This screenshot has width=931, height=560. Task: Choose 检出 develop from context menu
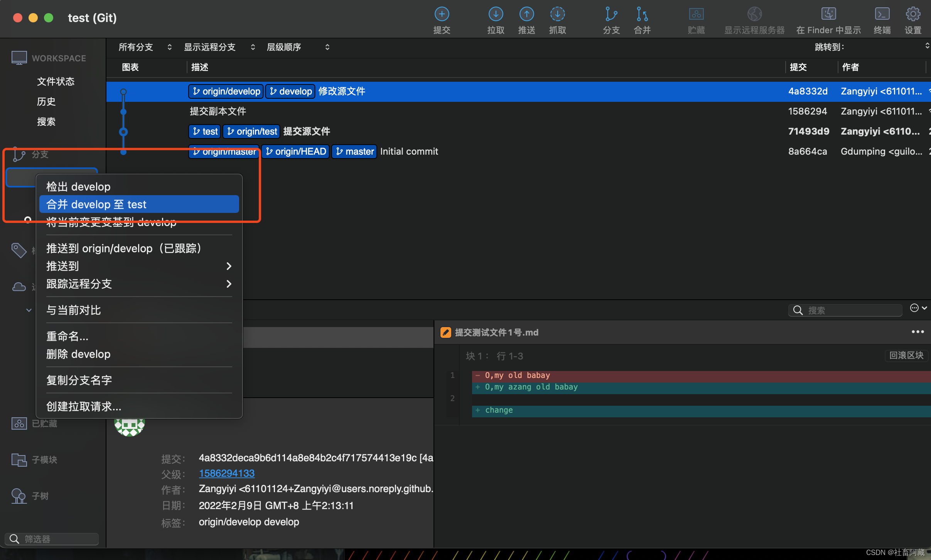(x=79, y=187)
